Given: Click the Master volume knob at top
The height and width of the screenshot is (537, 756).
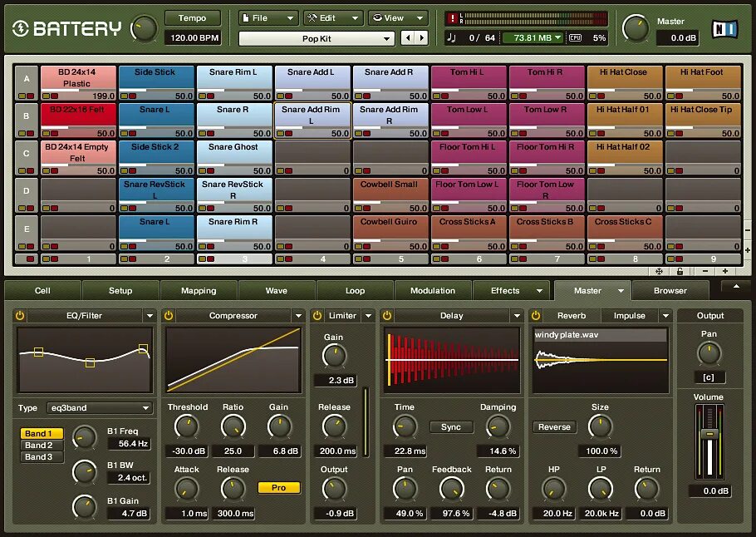Looking at the screenshot, I should coord(636,27).
